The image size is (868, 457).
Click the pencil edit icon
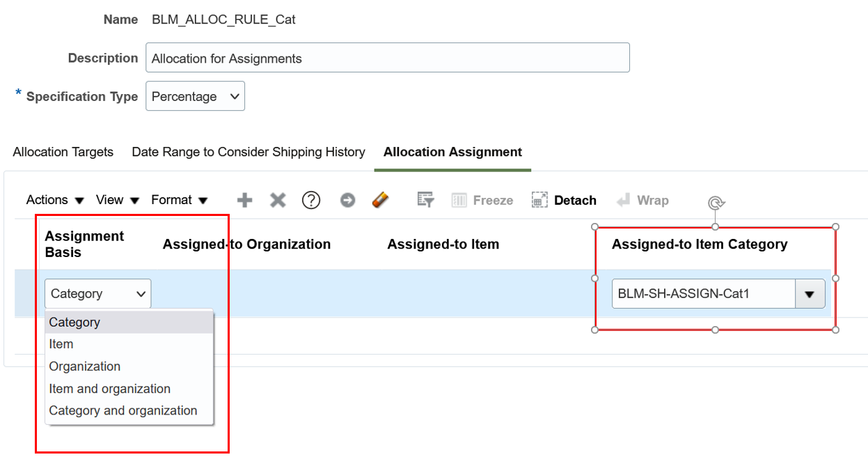[379, 201]
